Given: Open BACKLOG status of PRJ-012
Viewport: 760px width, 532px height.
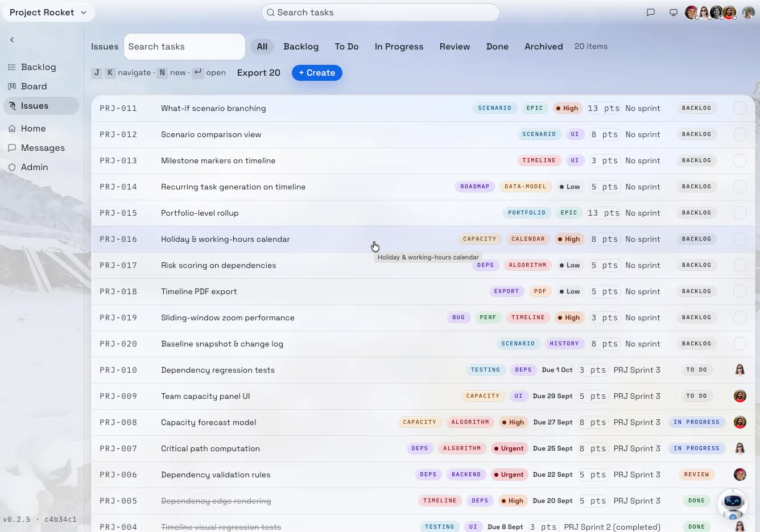Looking at the screenshot, I should (697, 134).
